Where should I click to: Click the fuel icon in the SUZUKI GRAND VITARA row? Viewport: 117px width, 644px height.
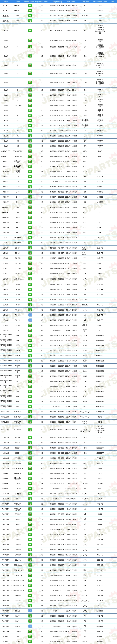click(x=30, y=494)
